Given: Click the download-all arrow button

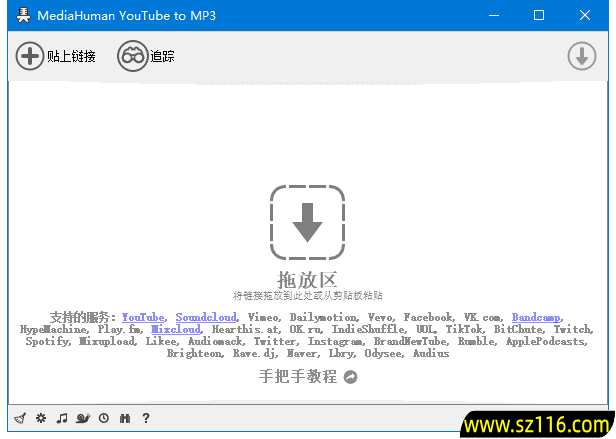Looking at the screenshot, I should (582, 57).
